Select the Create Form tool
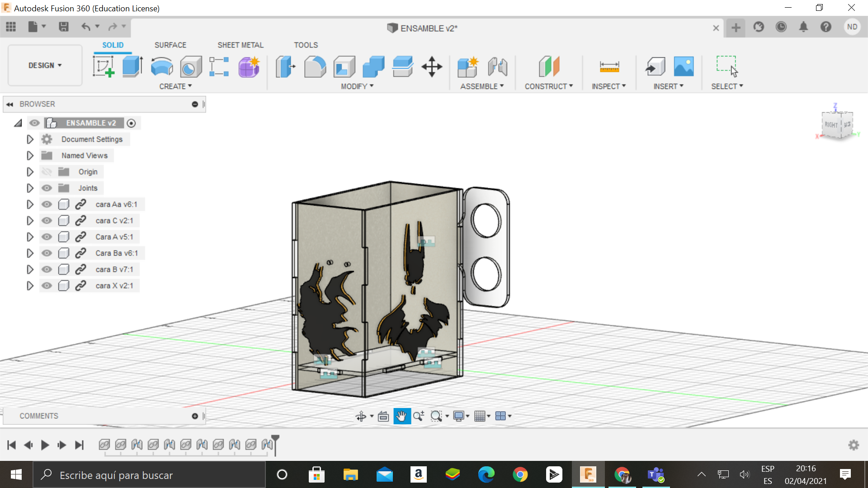This screenshot has width=868, height=488. coord(249,67)
